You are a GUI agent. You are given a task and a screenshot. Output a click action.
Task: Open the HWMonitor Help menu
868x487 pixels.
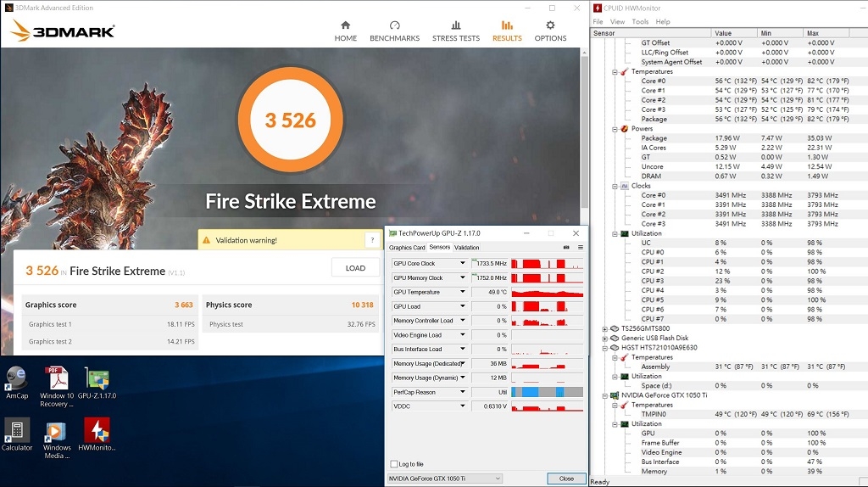coord(663,21)
